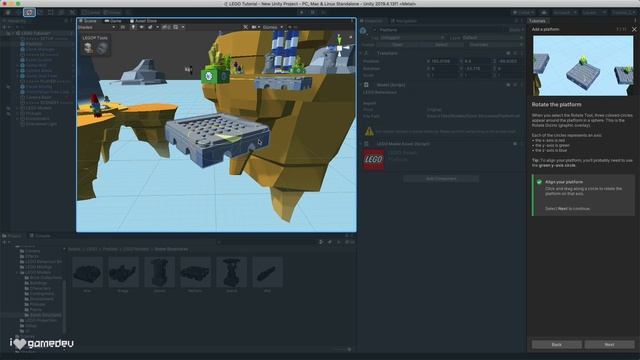The image size is (640, 360).
Task: Select the Project tab
Action: coord(12,236)
